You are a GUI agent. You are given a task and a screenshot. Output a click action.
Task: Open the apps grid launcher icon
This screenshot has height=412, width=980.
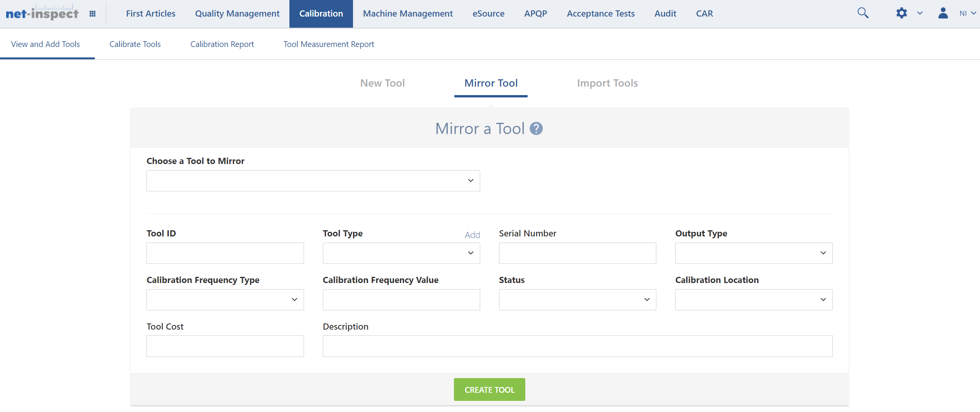coord(92,14)
